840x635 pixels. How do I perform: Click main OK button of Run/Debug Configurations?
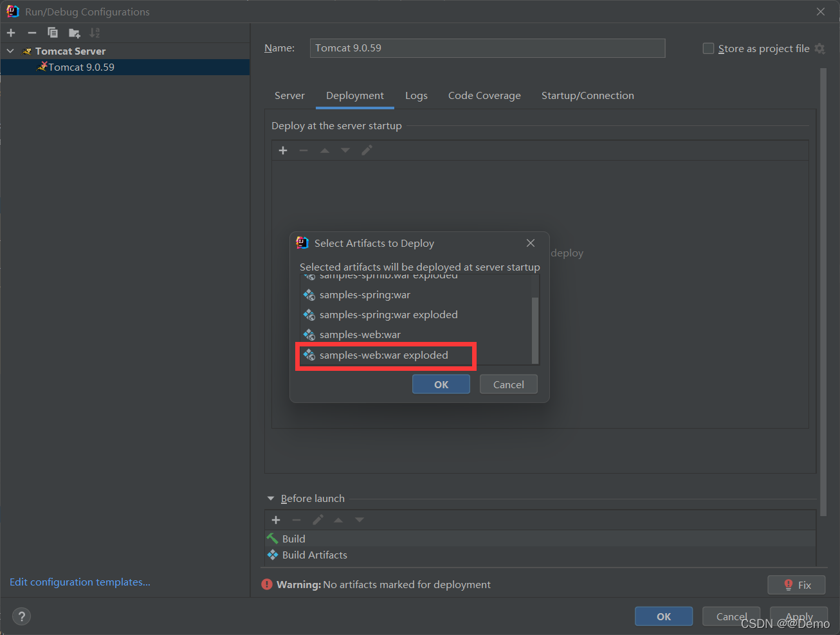point(664,616)
